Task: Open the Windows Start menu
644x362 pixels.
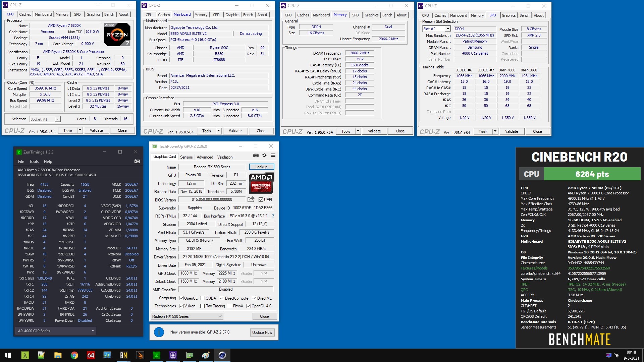Action: 8,355
